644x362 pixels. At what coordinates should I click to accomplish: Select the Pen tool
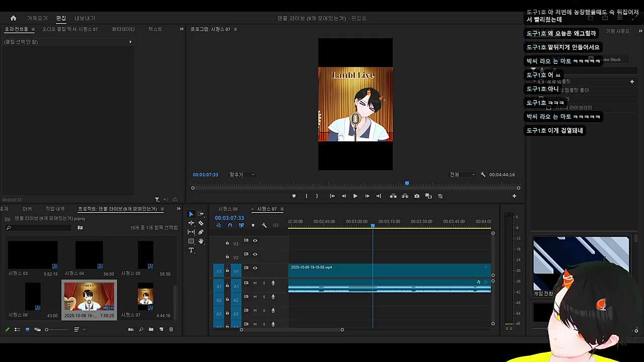(x=201, y=232)
